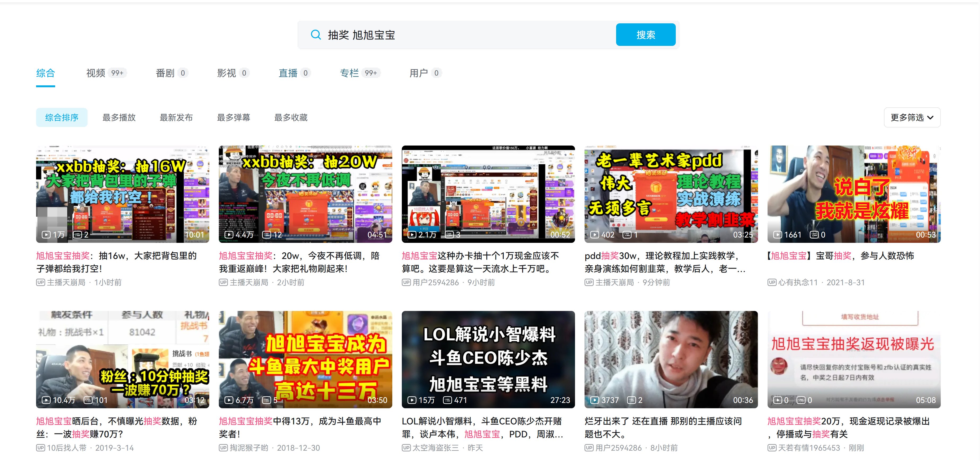
Task: Switch to the 影视 tab
Action: (233, 73)
